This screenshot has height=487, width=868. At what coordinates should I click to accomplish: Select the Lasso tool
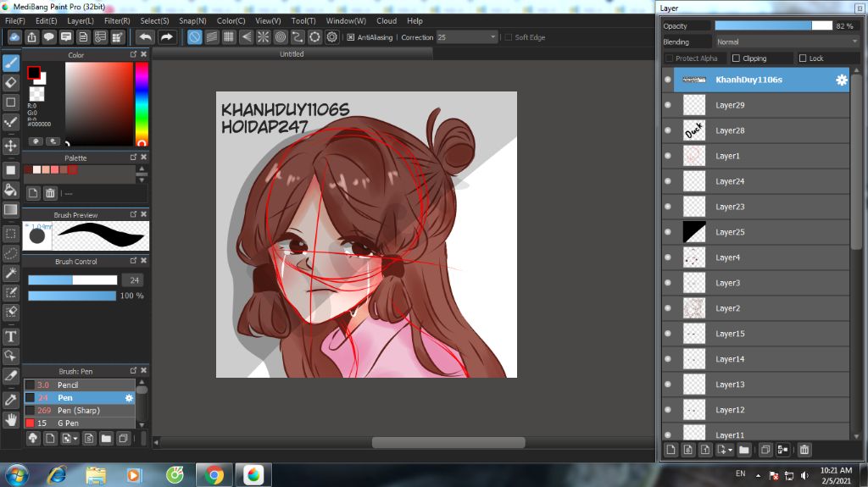click(x=10, y=253)
